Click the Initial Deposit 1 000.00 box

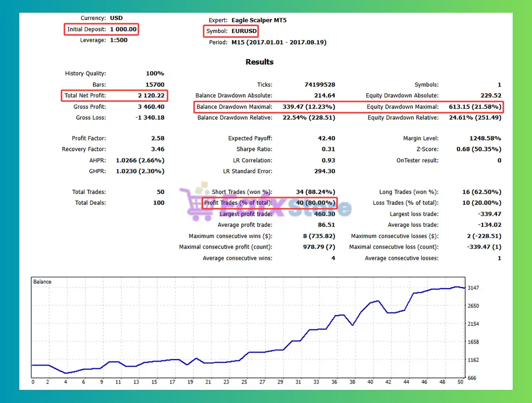[x=101, y=30]
